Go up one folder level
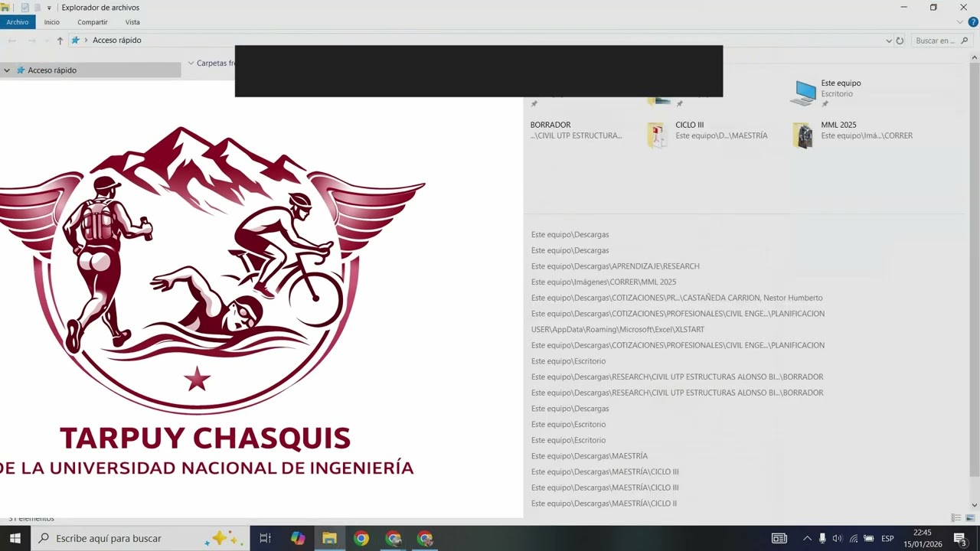980x551 pixels. pyautogui.click(x=60, y=41)
